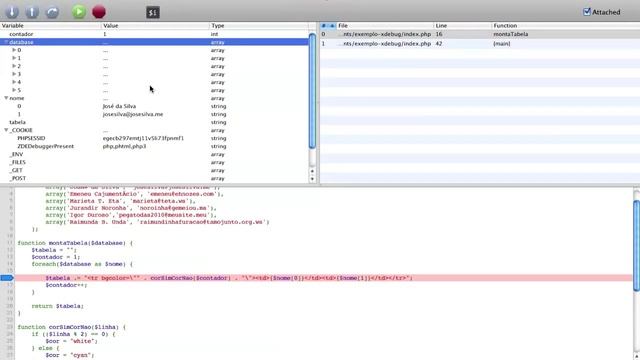The width and height of the screenshot is (640, 360).
Task: Click the '$contador++;' code line
Action: [x=67, y=285]
